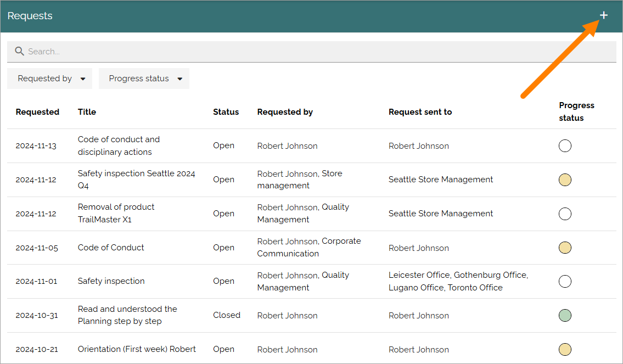623x364 pixels.
Task: Click the Progress status column header
Action: click(576, 111)
